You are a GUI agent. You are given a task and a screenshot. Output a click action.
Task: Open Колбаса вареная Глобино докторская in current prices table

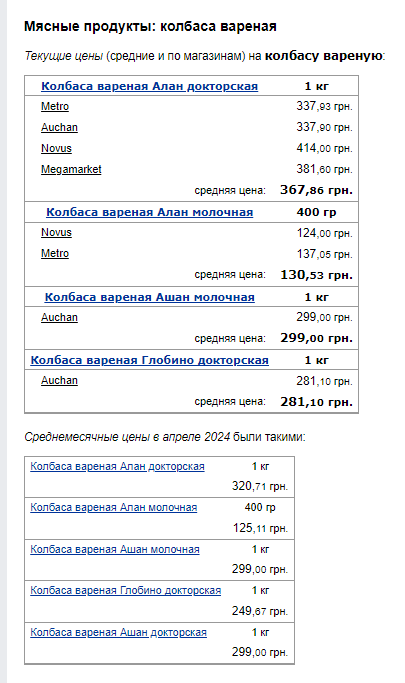[x=149, y=360]
